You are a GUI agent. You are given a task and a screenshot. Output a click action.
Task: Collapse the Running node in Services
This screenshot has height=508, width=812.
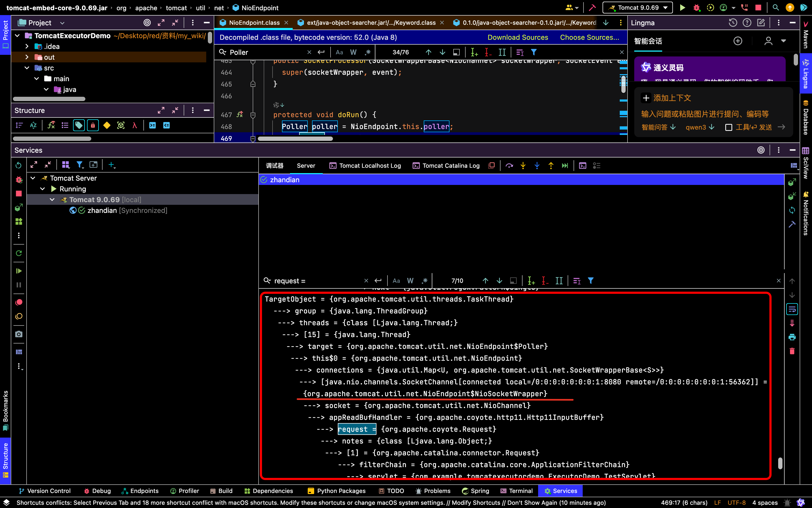43,189
